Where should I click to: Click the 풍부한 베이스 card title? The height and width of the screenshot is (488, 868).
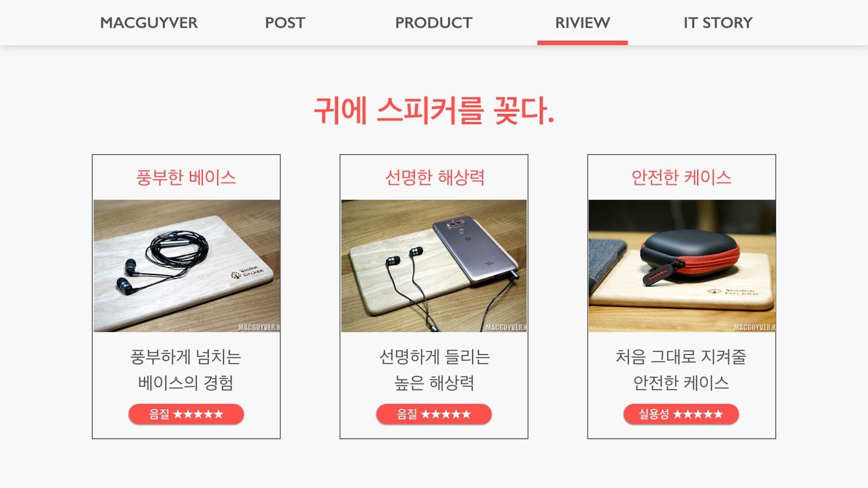(x=186, y=177)
